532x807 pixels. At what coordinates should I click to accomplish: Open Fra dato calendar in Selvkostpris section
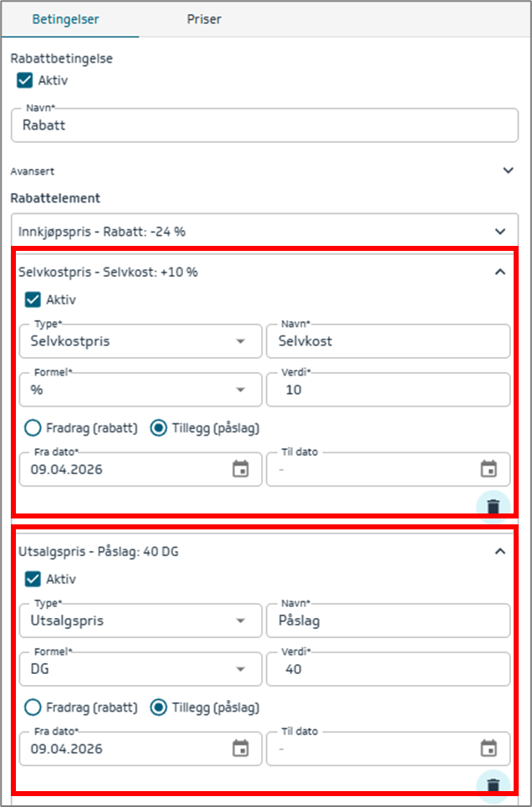(240, 469)
